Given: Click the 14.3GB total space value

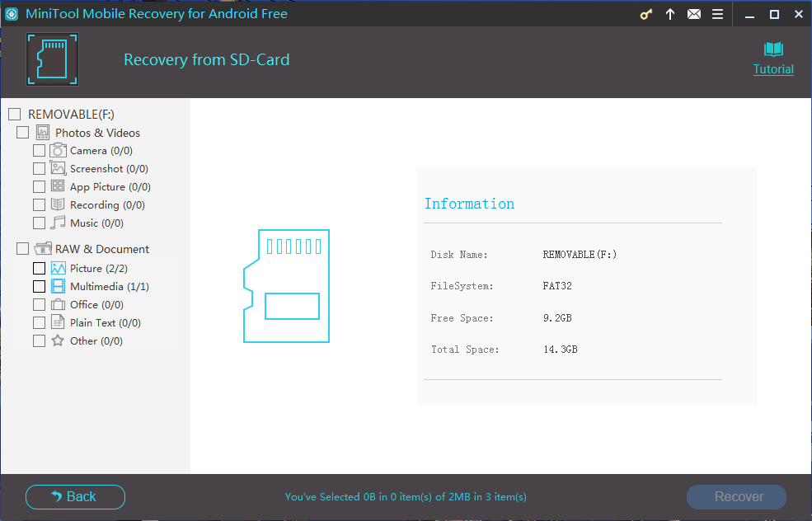Looking at the screenshot, I should tap(561, 350).
